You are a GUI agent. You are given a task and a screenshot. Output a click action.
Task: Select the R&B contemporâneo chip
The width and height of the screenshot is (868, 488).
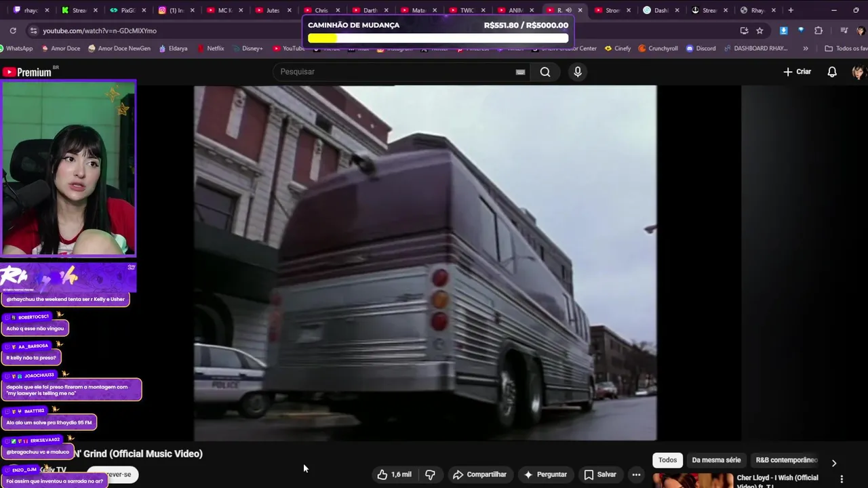coord(787,460)
